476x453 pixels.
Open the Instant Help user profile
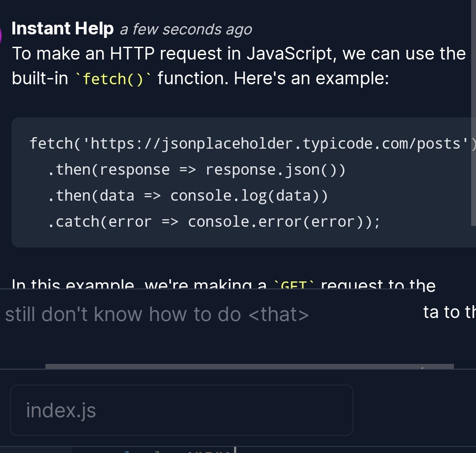[x=62, y=28]
